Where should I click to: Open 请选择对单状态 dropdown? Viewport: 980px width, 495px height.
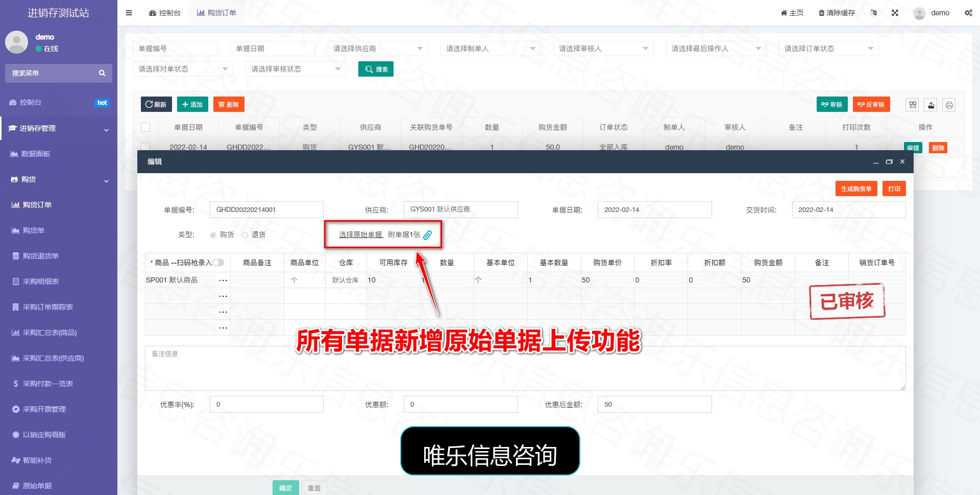(x=183, y=69)
